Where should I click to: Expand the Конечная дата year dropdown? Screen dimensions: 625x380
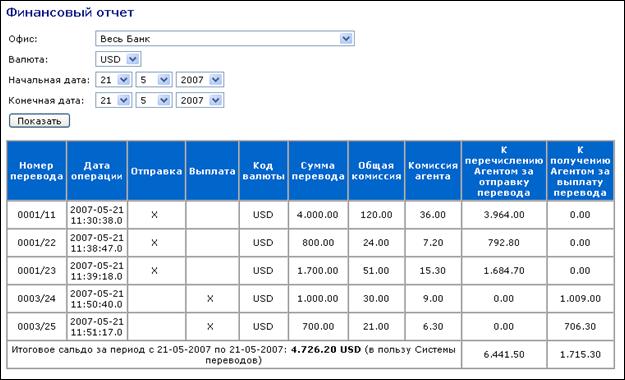[x=200, y=100]
